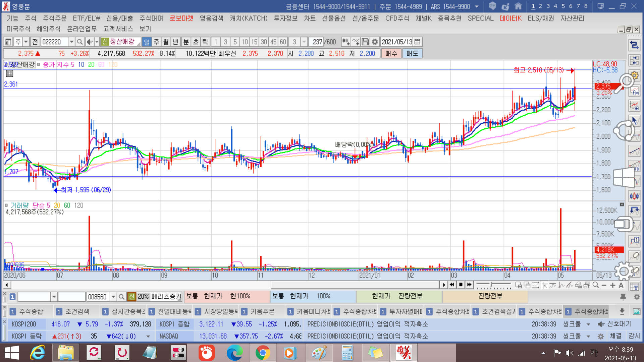Click the 신호대기 button in the news bar
The image size is (644, 362).
(x=614, y=324)
